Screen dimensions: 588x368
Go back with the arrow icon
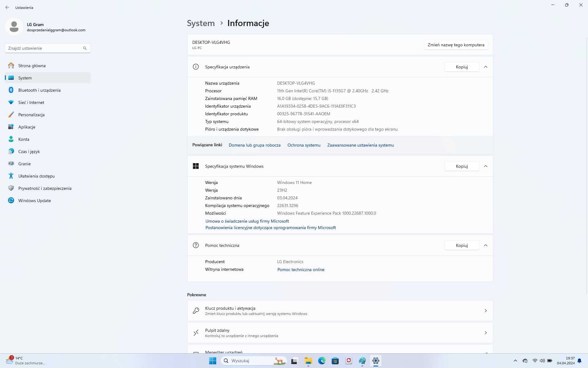tap(7, 7)
